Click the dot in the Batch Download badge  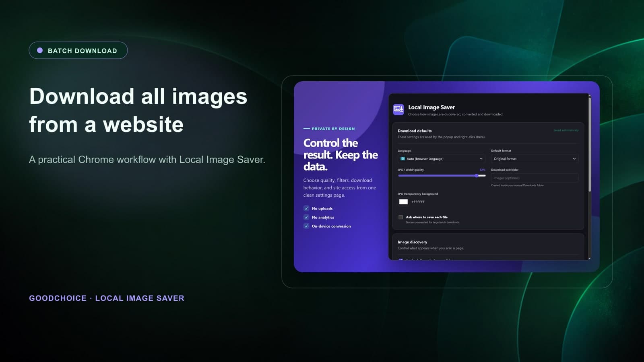[x=40, y=50]
